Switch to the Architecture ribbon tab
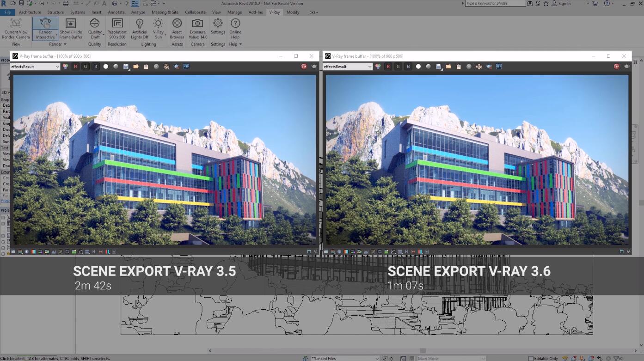The width and height of the screenshot is (644, 361). (30, 12)
